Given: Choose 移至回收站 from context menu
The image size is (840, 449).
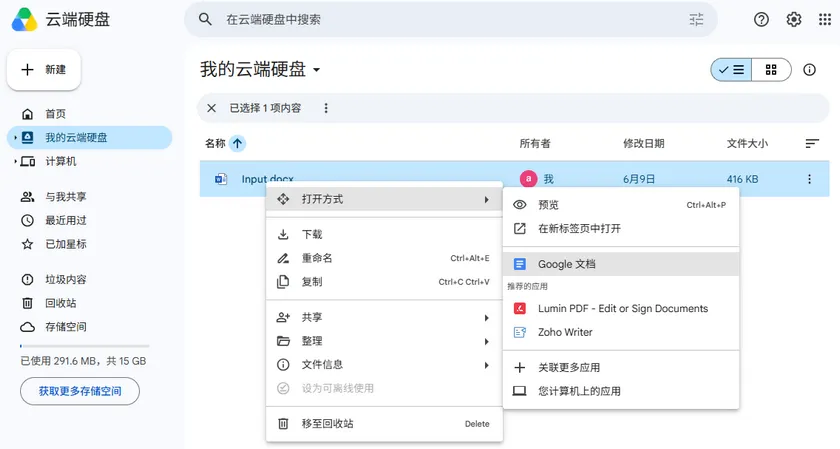Looking at the screenshot, I should point(384,423).
